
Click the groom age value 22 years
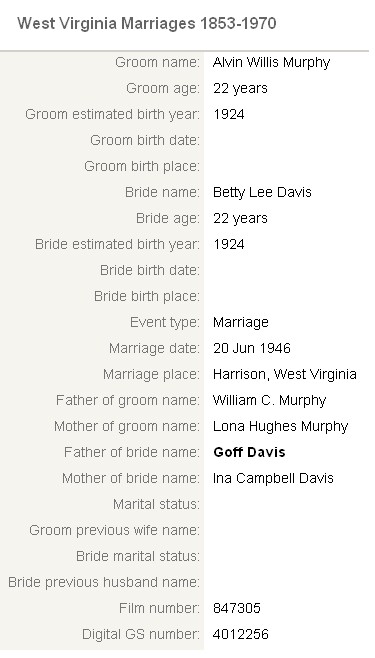point(240,89)
